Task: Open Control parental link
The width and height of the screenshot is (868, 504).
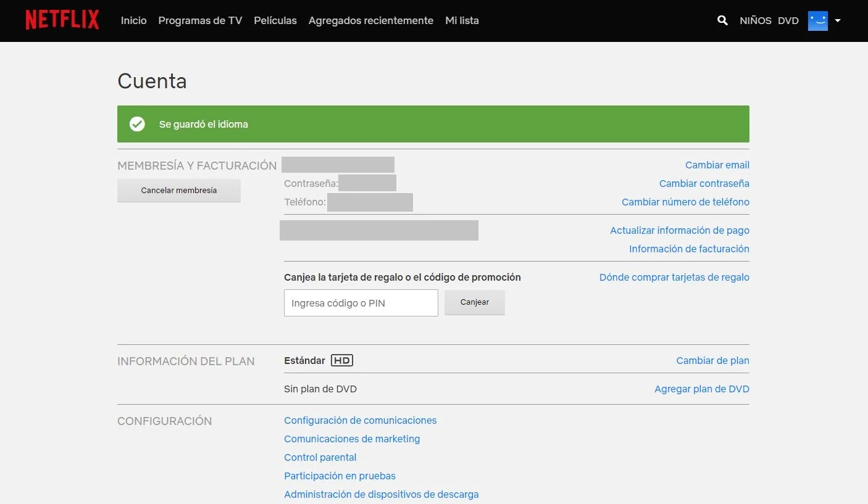Action: point(320,457)
